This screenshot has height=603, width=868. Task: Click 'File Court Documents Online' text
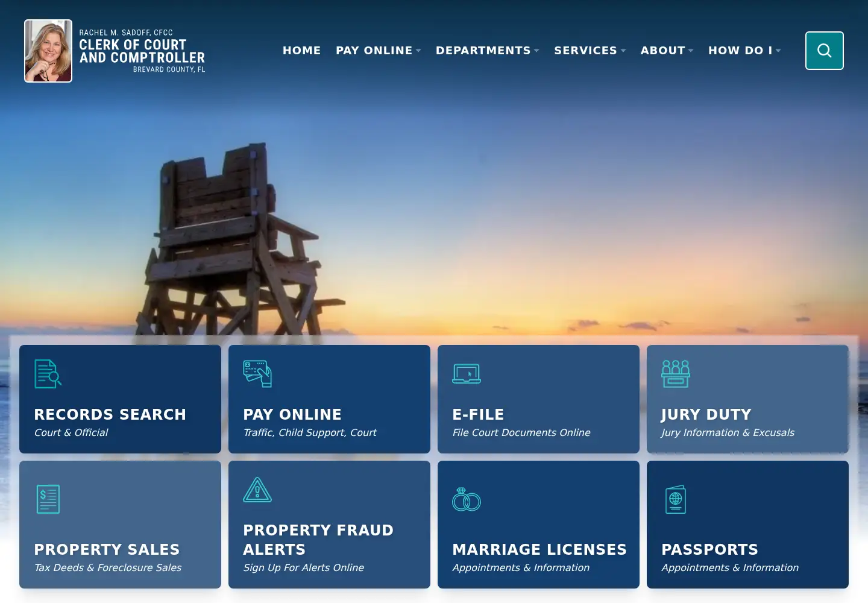[x=521, y=432]
